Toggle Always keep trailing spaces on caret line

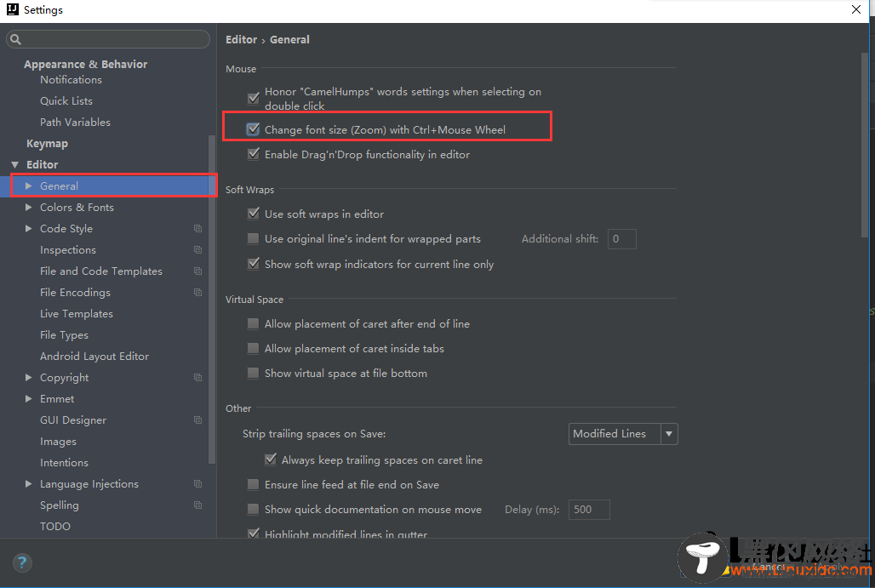point(271,460)
